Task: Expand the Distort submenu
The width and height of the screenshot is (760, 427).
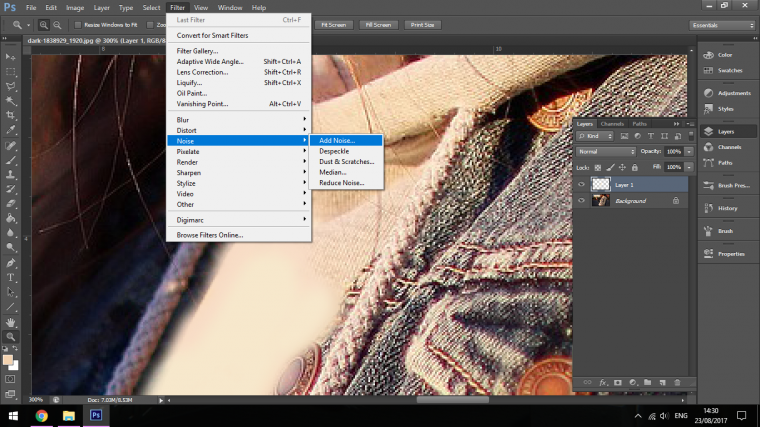Action: point(238,130)
